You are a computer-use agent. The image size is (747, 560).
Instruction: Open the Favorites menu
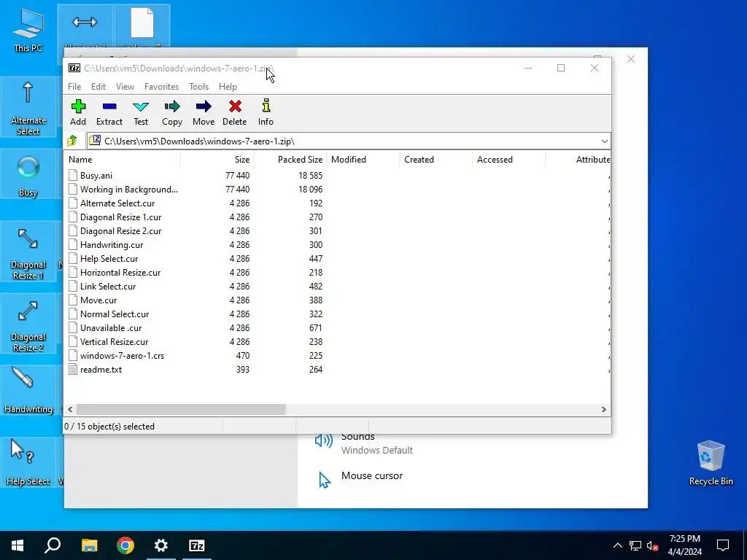(161, 87)
